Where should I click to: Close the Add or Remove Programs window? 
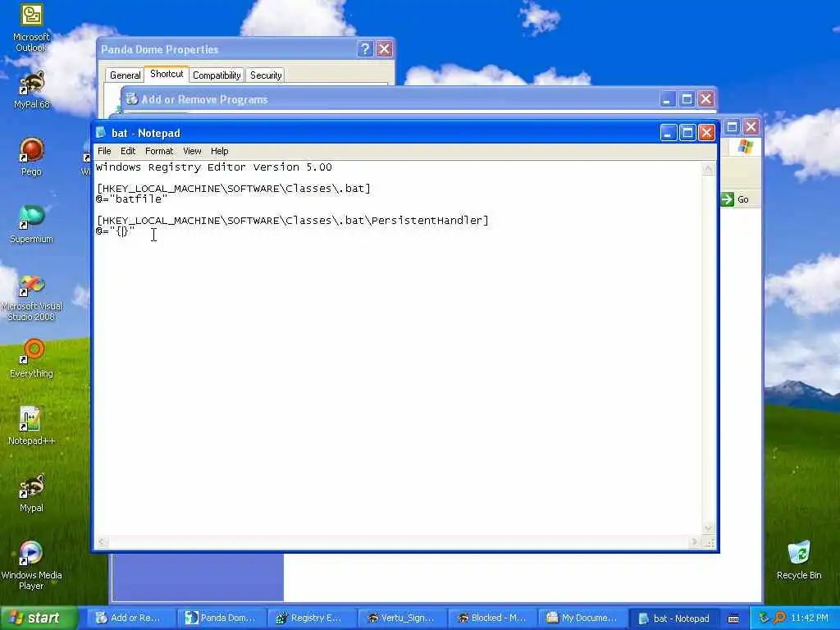click(x=706, y=98)
